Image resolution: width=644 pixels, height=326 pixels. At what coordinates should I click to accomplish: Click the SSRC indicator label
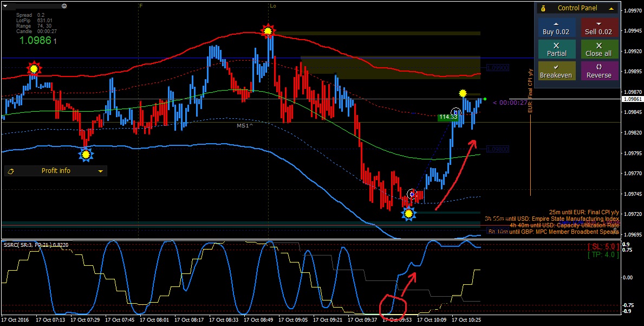36,245
